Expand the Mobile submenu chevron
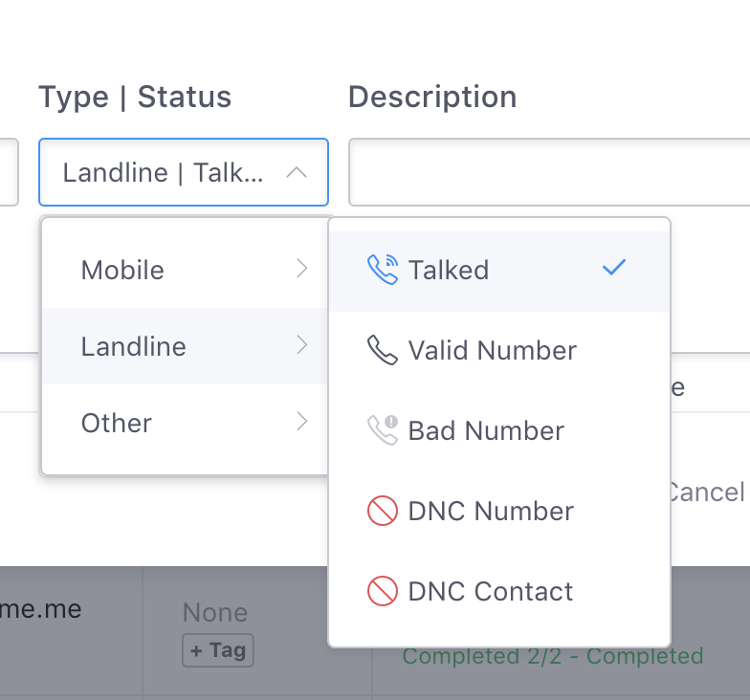This screenshot has width=750, height=700. (x=302, y=269)
